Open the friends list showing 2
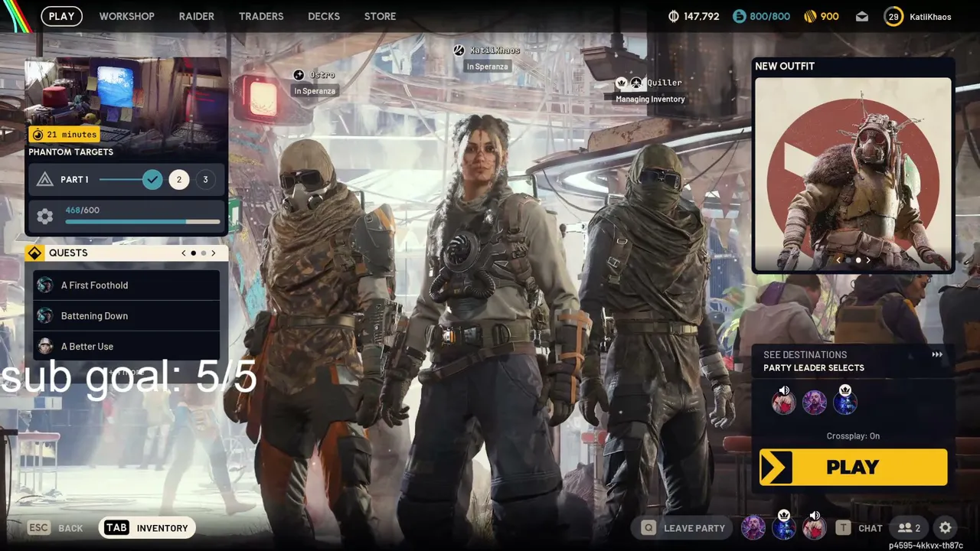This screenshot has height=551, width=980. coord(909,528)
